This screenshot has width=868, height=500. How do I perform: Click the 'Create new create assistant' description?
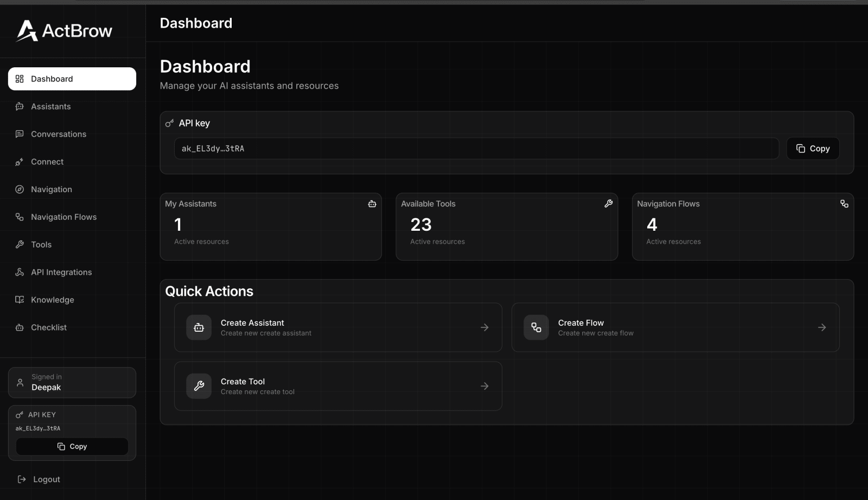click(x=266, y=333)
